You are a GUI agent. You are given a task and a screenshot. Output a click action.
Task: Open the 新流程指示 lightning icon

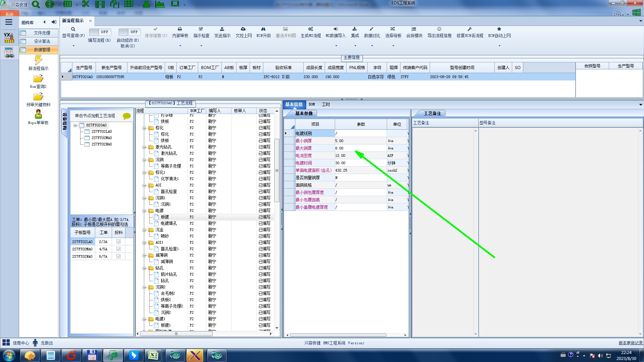tap(38, 60)
